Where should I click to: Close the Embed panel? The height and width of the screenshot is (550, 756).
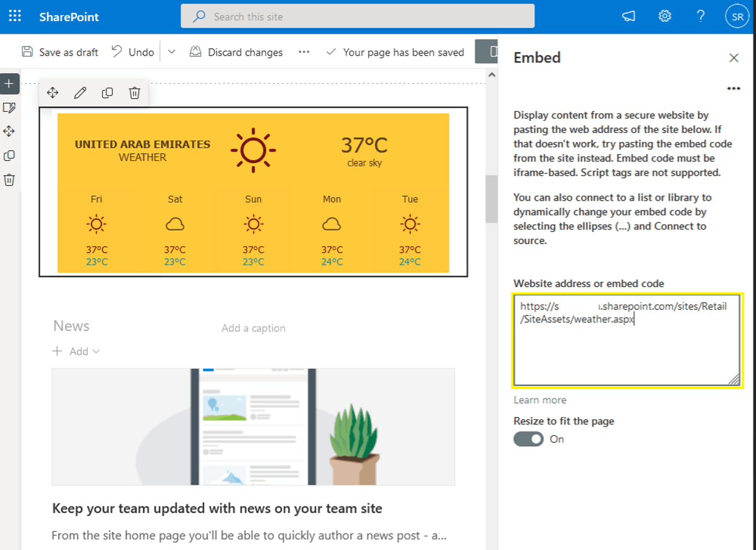[734, 57]
